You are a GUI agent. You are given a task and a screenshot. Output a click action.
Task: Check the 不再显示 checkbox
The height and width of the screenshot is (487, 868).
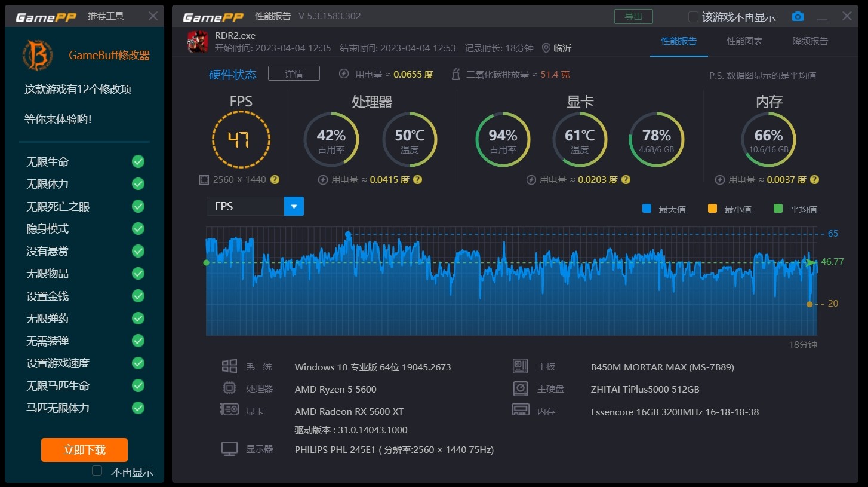[x=97, y=471]
